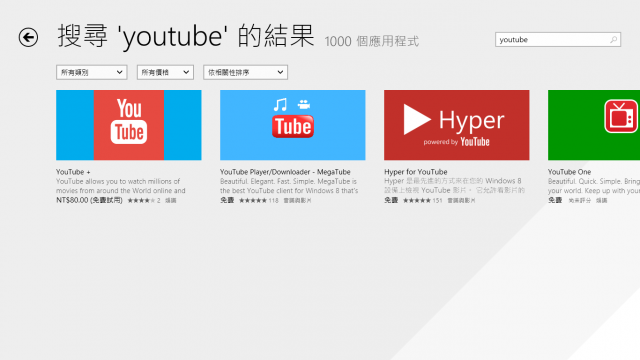
Task: Click the star rating of MegaTube
Action: point(253,200)
